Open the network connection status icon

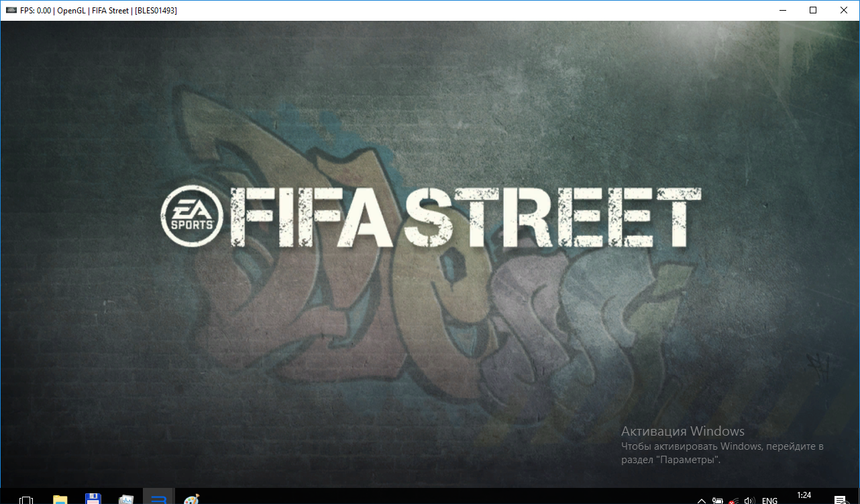pos(734,500)
